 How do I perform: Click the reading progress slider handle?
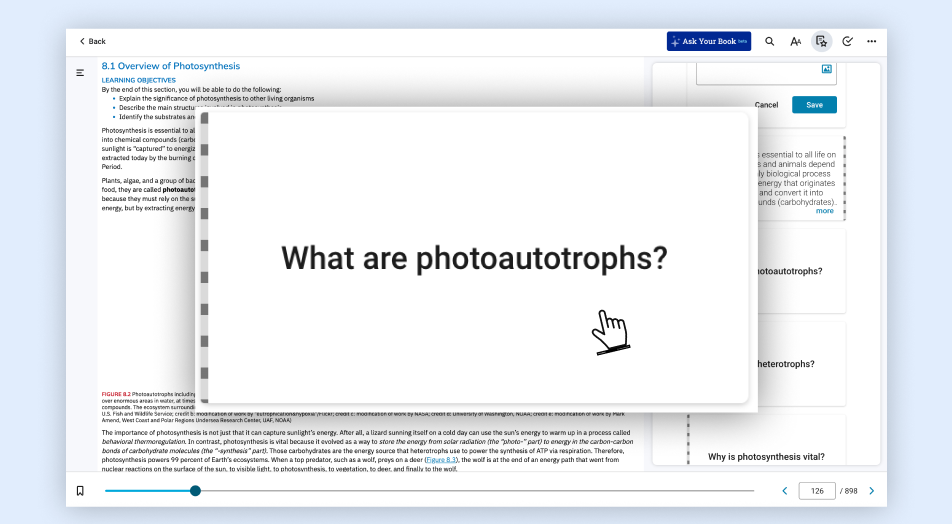pos(195,491)
